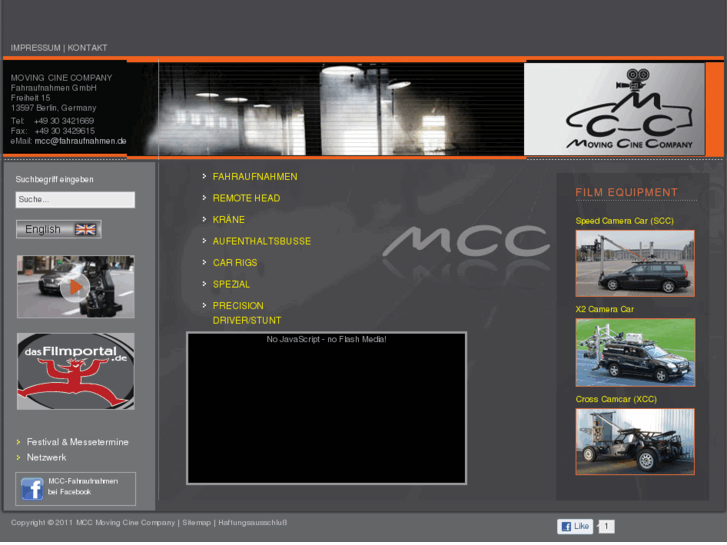Open the IMPRESSUM link
The image size is (727, 545).
tap(35, 48)
